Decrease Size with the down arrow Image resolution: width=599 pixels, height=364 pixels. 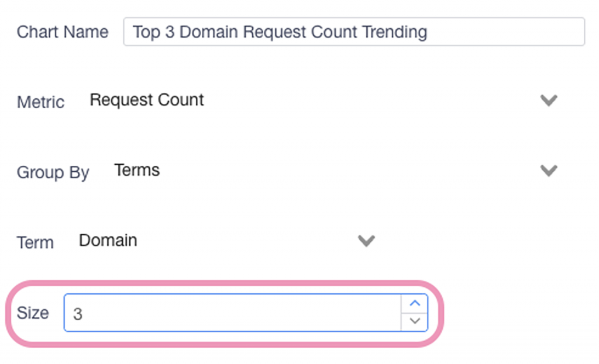[x=415, y=321]
